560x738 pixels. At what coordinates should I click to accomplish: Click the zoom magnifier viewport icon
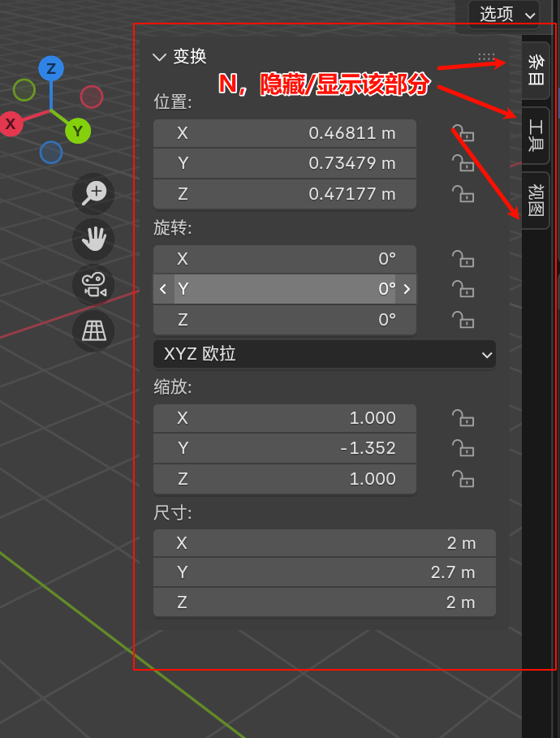point(93,193)
